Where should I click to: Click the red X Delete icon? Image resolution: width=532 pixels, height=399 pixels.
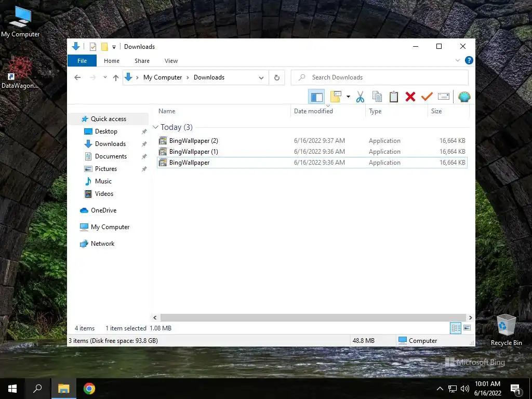(x=410, y=97)
